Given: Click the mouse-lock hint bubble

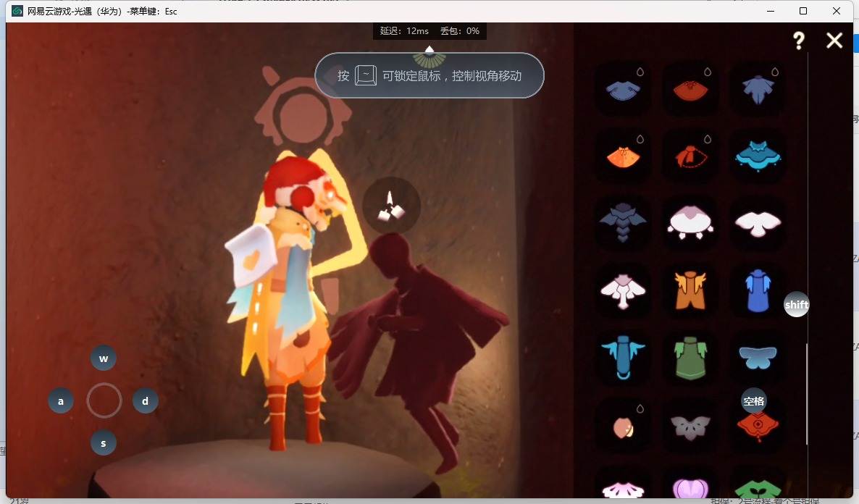Looking at the screenshot, I should click(429, 75).
